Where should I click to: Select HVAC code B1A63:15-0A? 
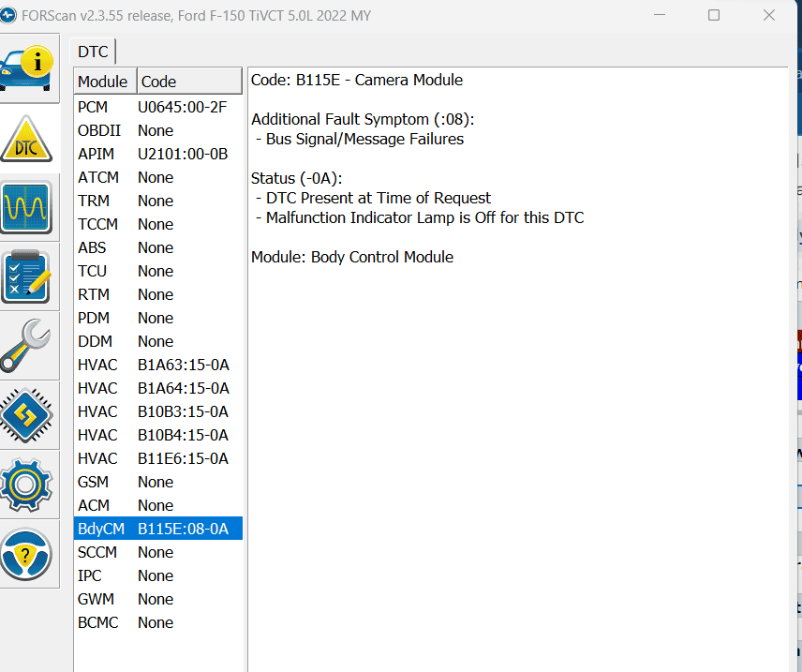[x=158, y=365]
